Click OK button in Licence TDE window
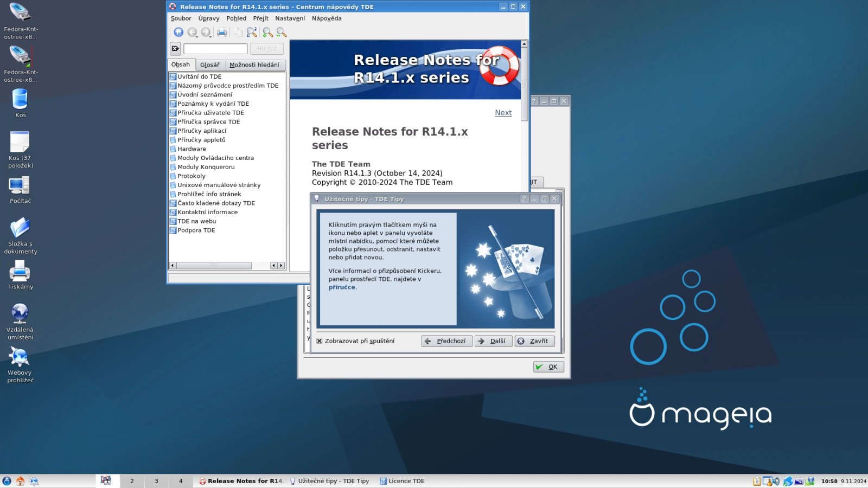This screenshot has height=488, width=868. coord(548,367)
